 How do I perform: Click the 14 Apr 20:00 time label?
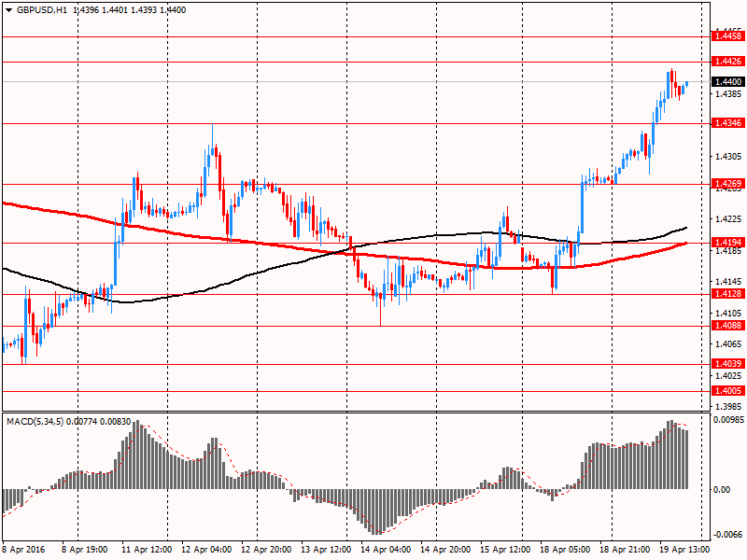[x=445, y=549]
